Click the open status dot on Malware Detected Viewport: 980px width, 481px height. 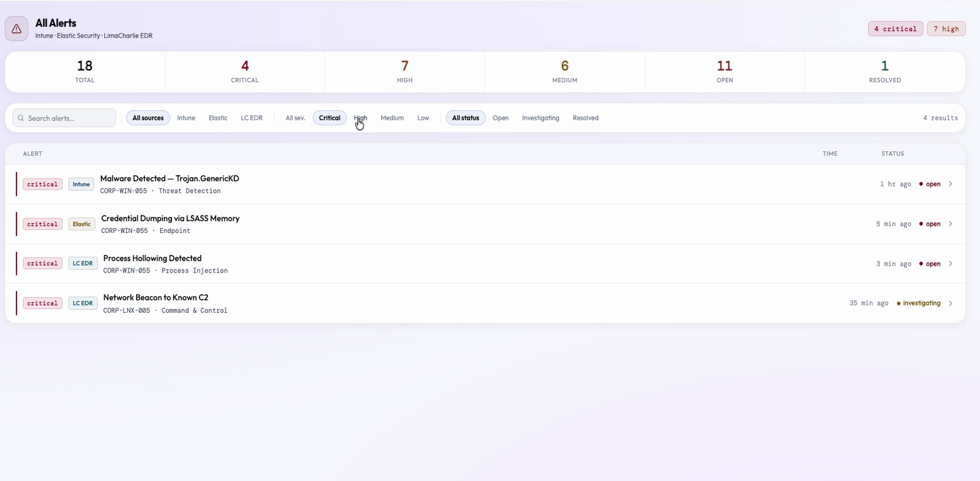pos(921,184)
